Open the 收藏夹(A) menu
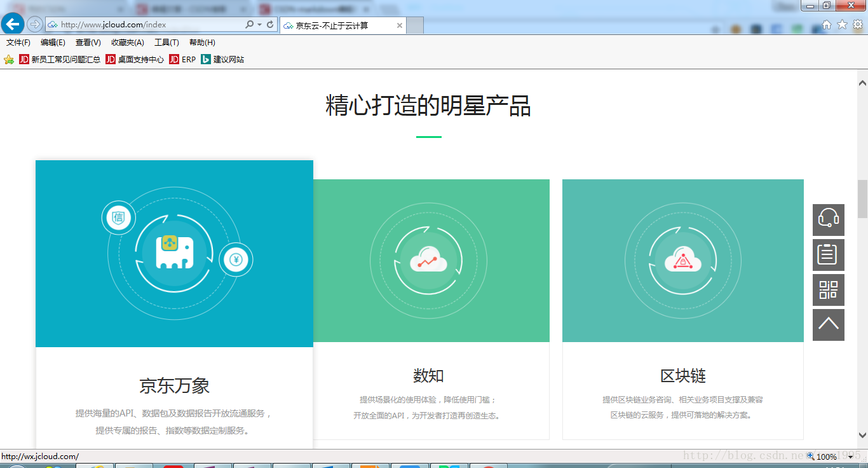 [x=128, y=43]
